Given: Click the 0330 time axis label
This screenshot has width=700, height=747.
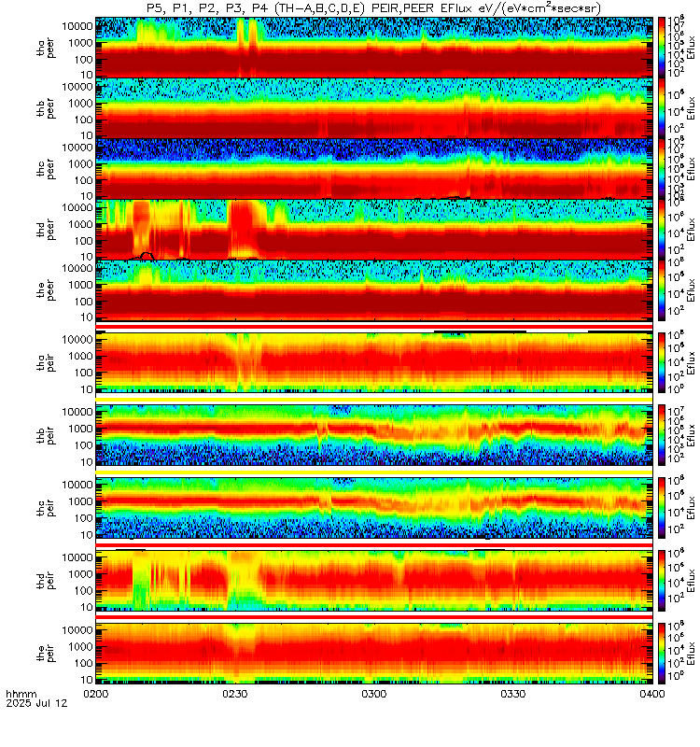Looking at the screenshot, I should coord(512,694).
